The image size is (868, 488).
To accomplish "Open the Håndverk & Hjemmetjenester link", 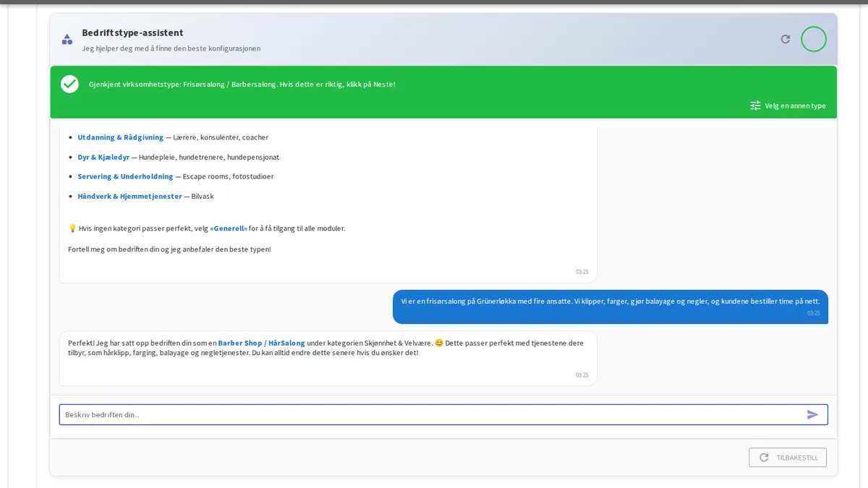I will tap(129, 196).
